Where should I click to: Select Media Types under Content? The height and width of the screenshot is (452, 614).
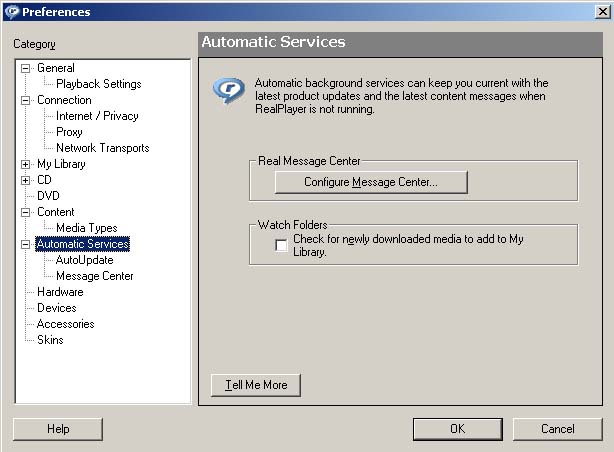pyautogui.click(x=86, y=228)
